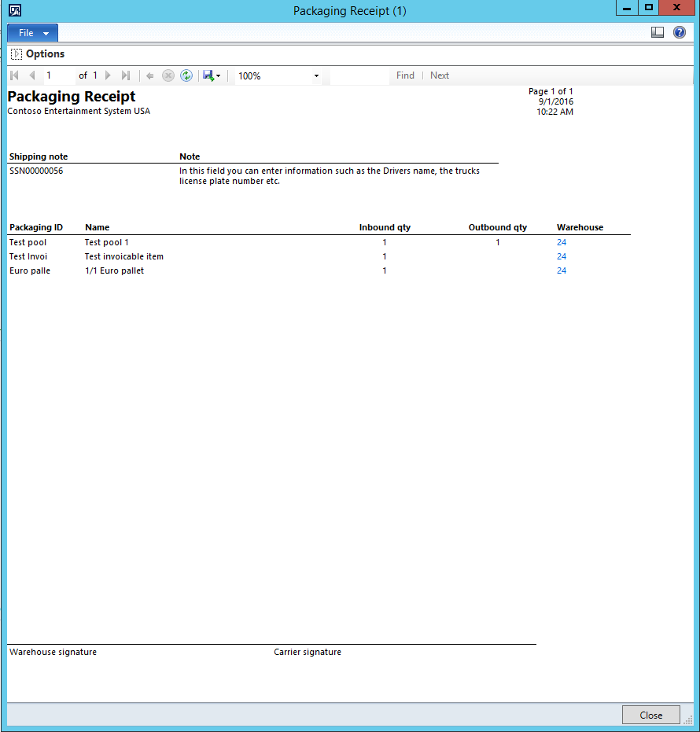Click the Inbound qty column header
The height and width of the screenshot is (732, 700).
click(385, 227)
